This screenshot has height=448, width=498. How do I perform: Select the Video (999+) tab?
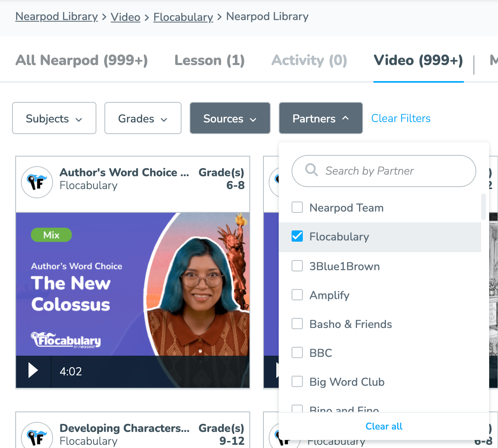[418, 60]
